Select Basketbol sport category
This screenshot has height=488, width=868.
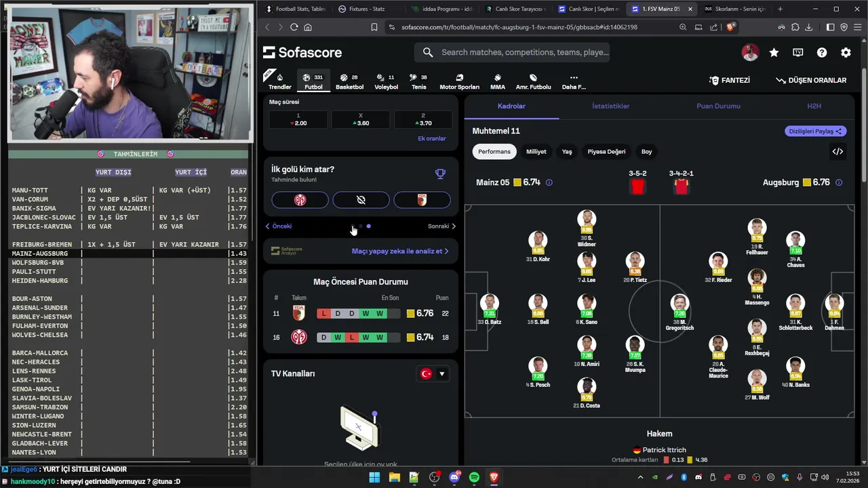[x=349, y=81]
